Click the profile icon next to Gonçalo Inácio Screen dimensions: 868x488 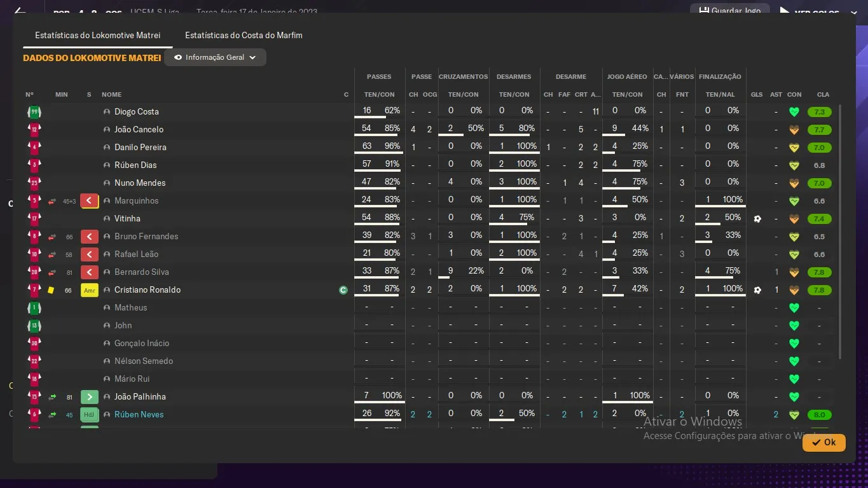(x=107, y=344)
